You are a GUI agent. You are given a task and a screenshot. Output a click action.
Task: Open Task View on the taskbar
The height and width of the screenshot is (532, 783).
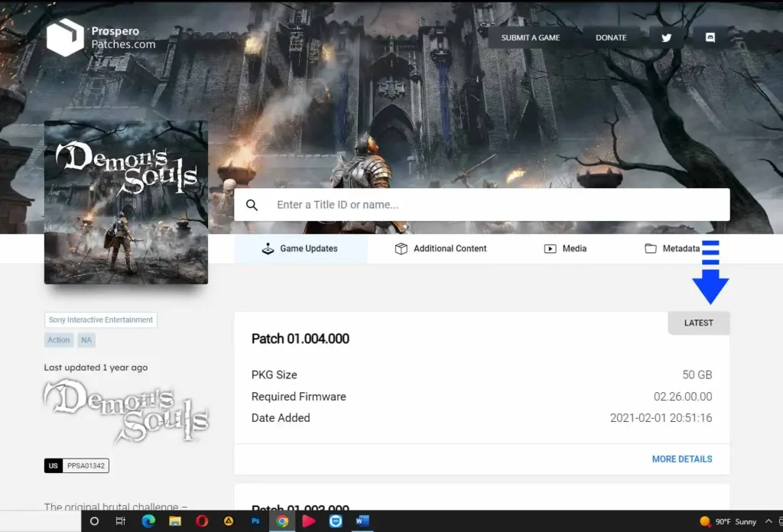(121, 521)
